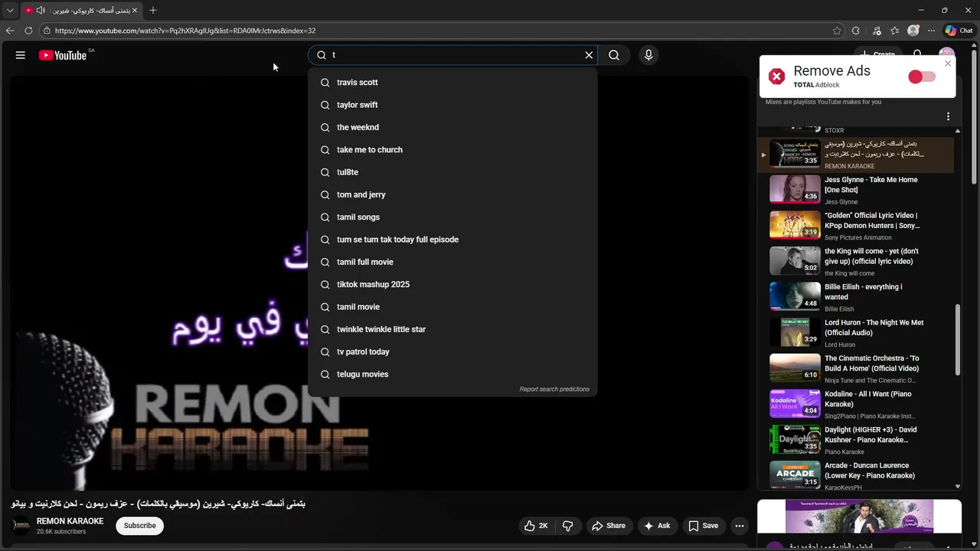Choose 'the weeknd' suggestion

tap(452, 127)
